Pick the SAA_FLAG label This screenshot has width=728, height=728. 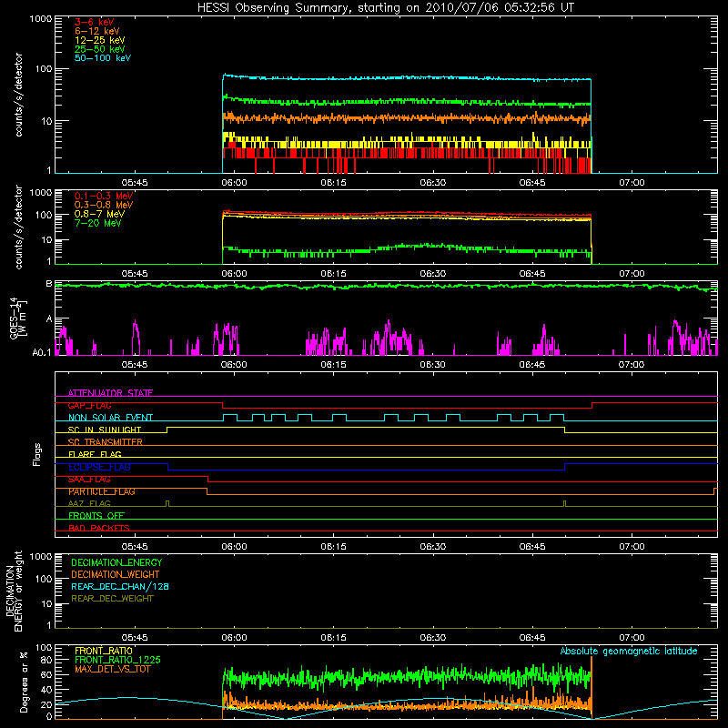click(89, 480)
